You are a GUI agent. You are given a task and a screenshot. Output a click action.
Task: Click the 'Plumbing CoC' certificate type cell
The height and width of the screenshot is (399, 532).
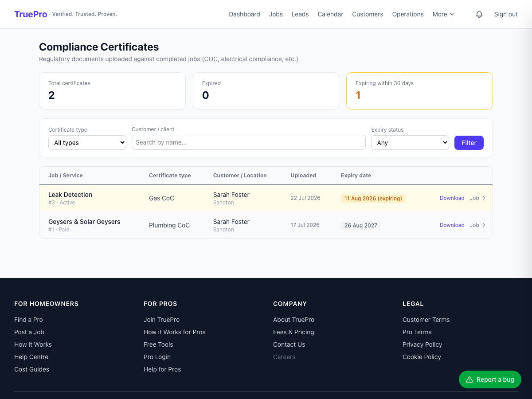[x=169, y=225]
